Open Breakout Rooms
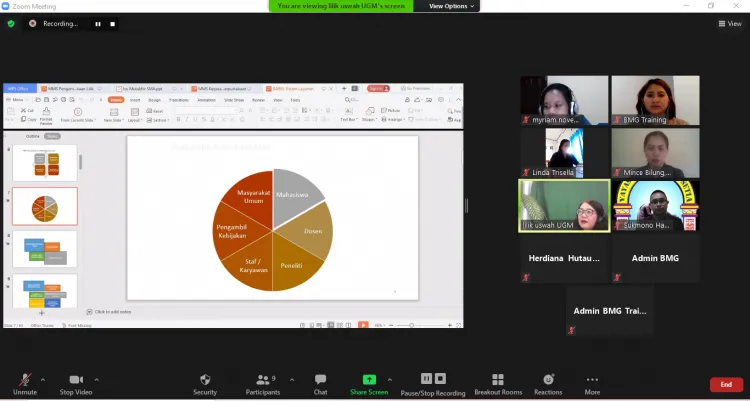The width and height of the screenshot is (750, 401). tap(498, 385)
